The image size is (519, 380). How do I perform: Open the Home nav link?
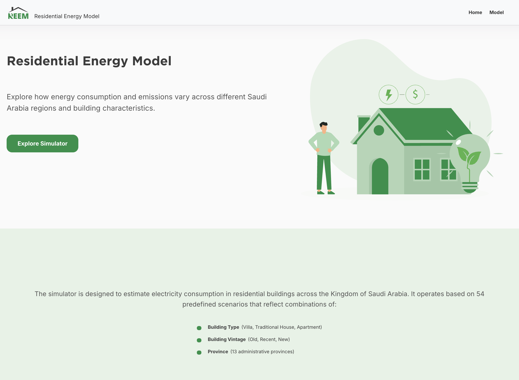[x=475, y=12]
